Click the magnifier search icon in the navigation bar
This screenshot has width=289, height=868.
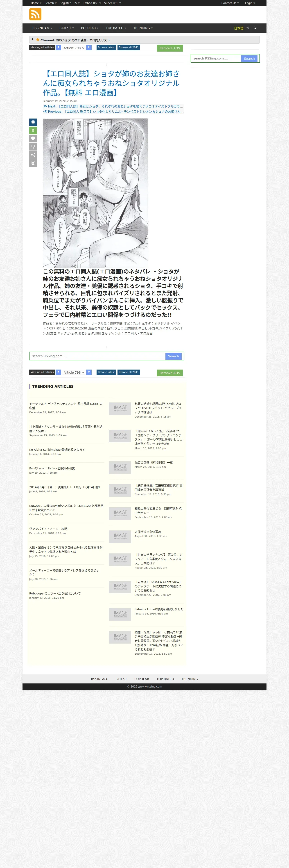255,28
